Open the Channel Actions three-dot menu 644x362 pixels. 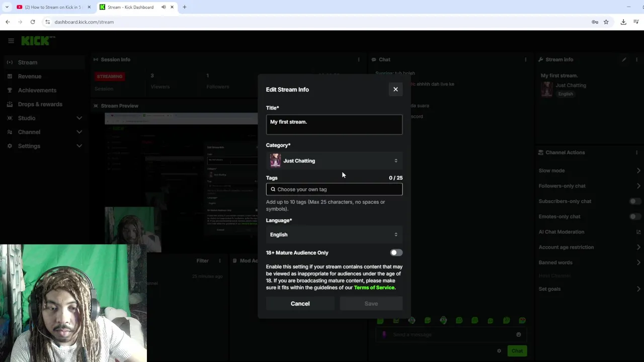point(636,152)
